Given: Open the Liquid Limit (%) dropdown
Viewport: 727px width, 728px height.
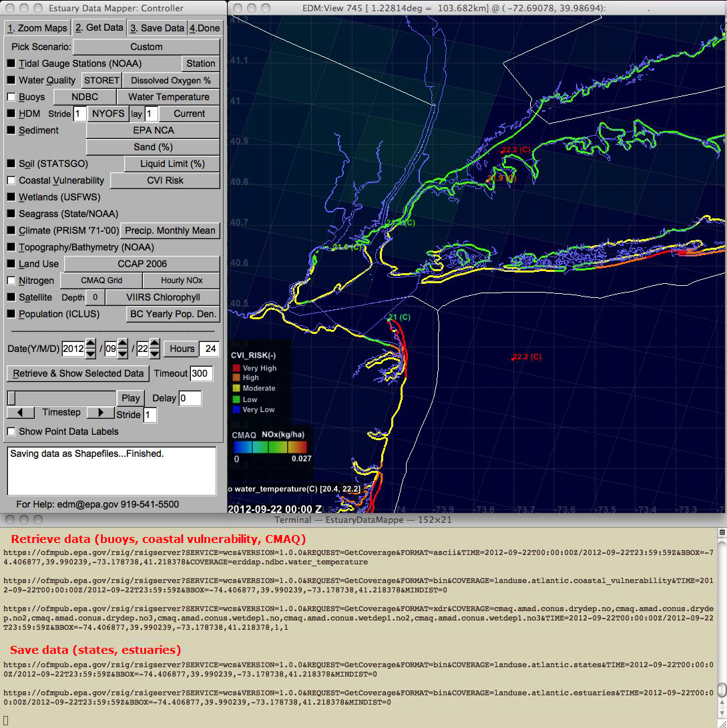Looking at the screenshot, I should click(x=172, y=164).
